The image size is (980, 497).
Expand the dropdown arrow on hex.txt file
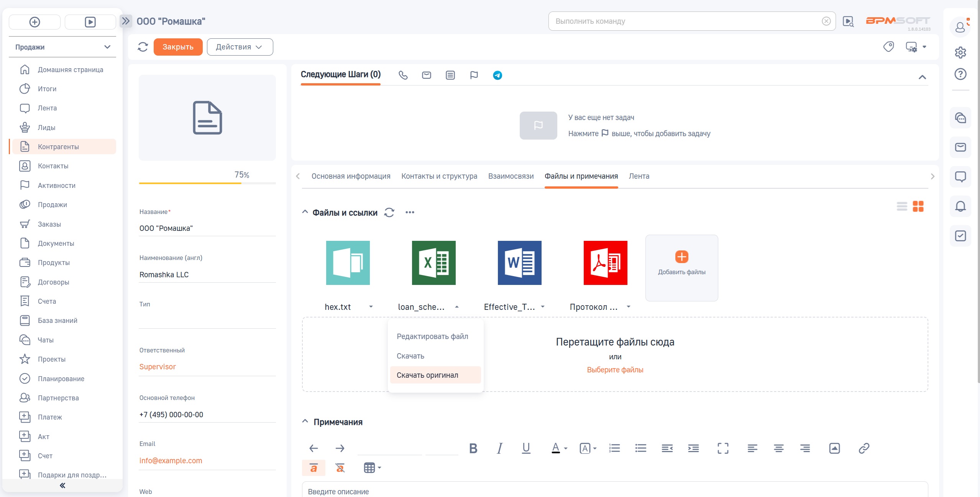point(371,307)
